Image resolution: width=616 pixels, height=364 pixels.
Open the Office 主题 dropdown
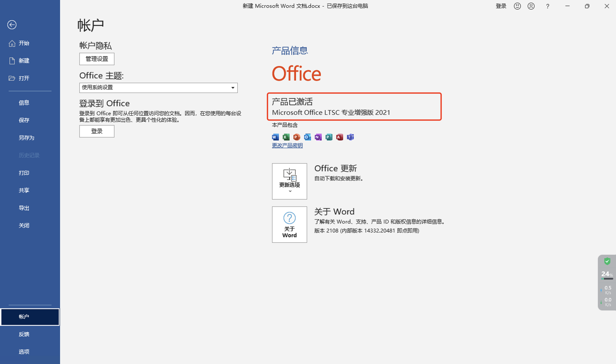coord(158,88)
